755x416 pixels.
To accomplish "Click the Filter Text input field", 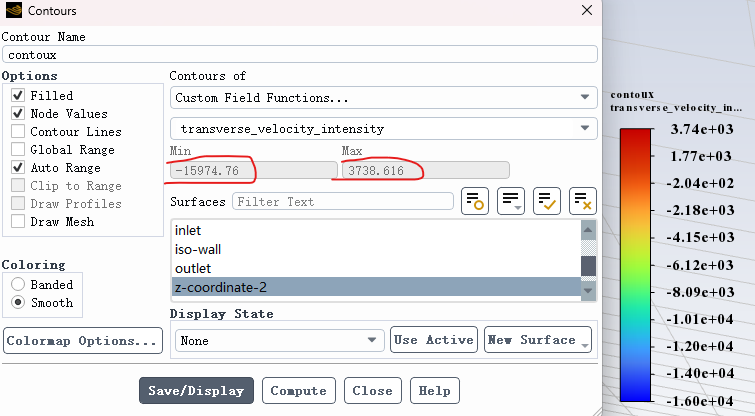I will point(343,201).
